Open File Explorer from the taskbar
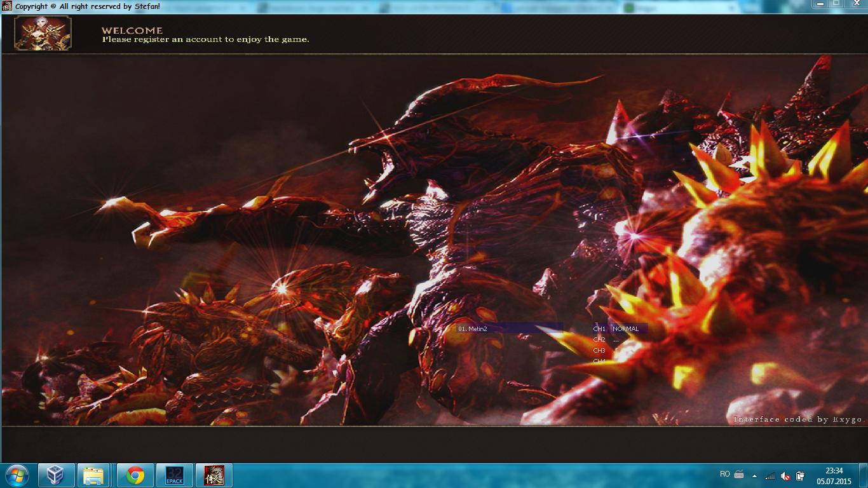868x488 pixels. click(93, 475)
